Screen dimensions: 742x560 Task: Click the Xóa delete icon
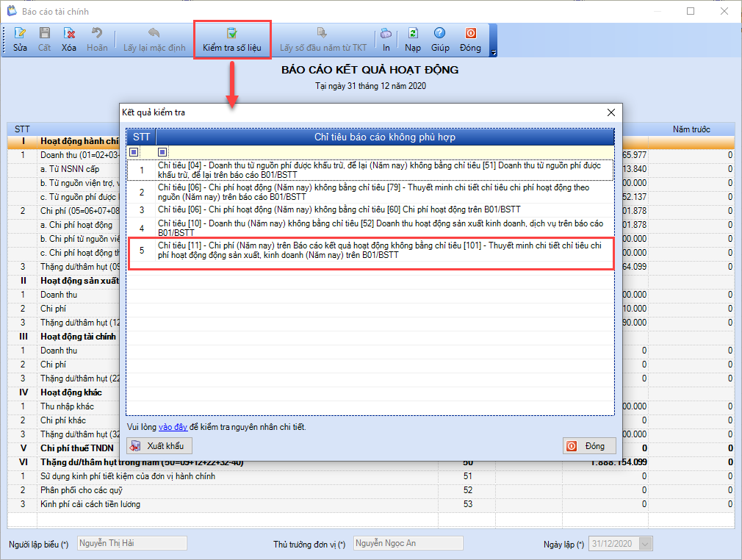[69, 33]
